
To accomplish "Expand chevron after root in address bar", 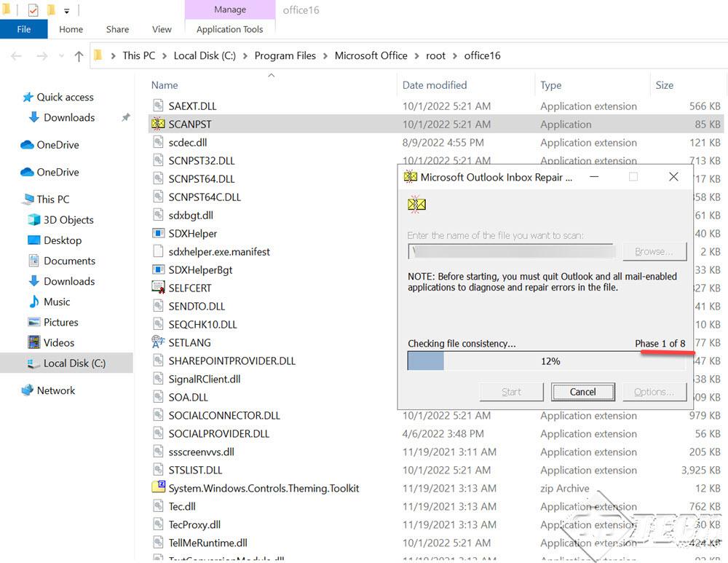I will click(x=454, y=56).
